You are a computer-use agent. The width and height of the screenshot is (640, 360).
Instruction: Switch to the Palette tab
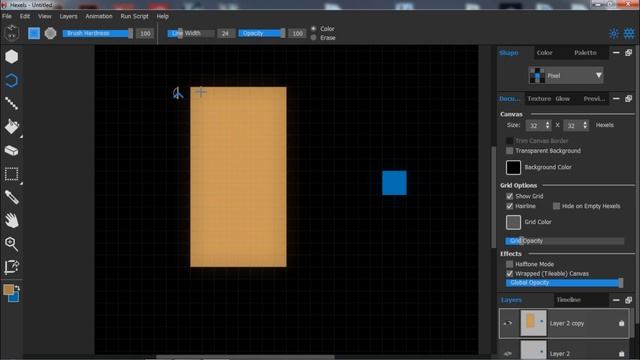[x=585, y=53]
